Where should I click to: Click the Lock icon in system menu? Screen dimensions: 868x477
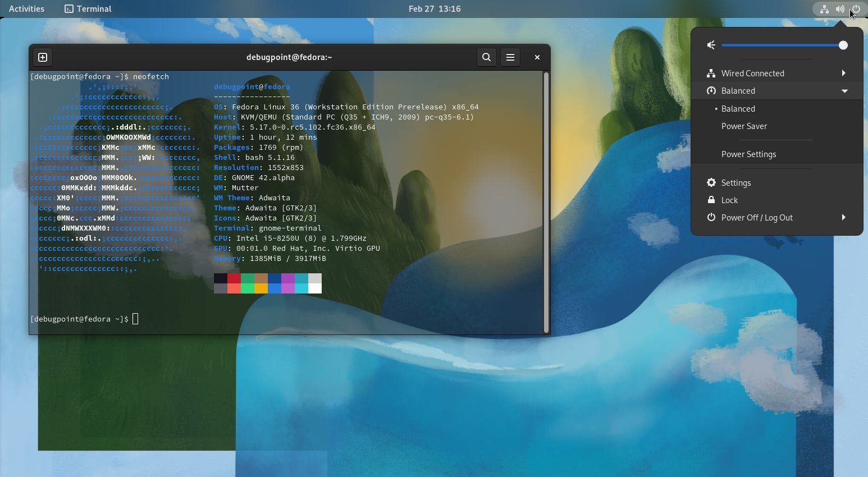pos(711,200)
